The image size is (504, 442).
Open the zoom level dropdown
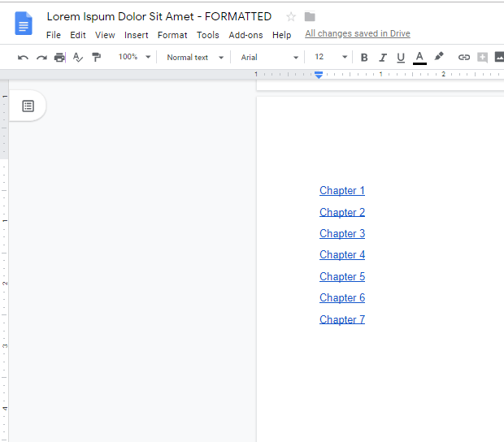134,57
